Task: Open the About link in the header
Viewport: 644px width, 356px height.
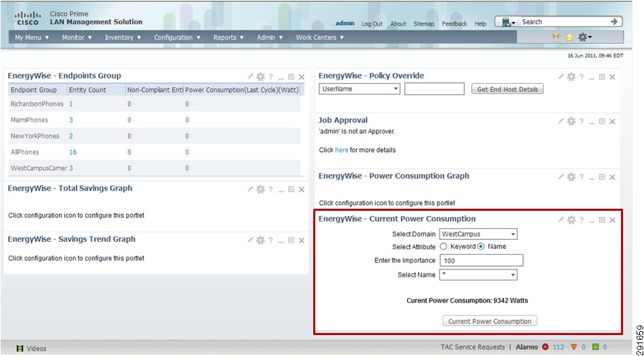Action: click(398, 24)
